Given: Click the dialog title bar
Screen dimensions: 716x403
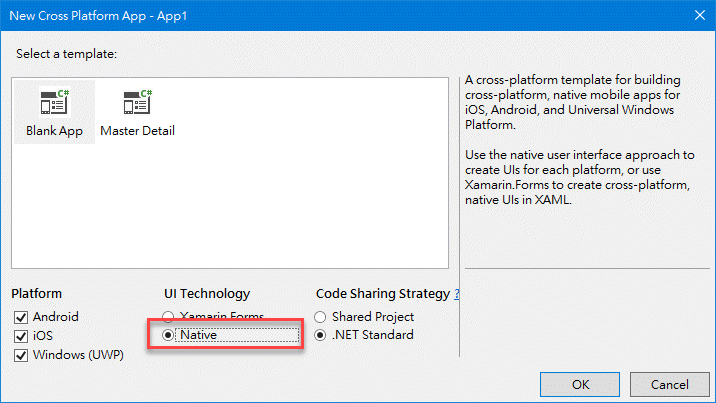Looking at the screenshot, I should coord(347,16).
